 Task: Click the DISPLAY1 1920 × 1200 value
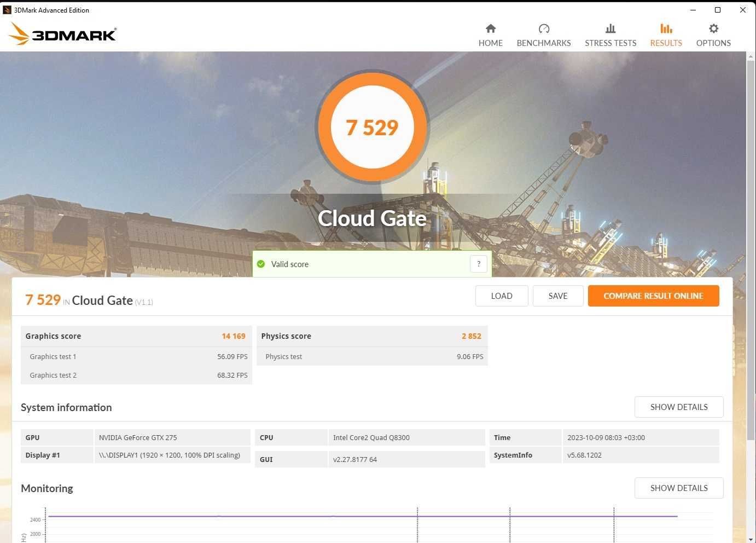[x=170, y=455]
